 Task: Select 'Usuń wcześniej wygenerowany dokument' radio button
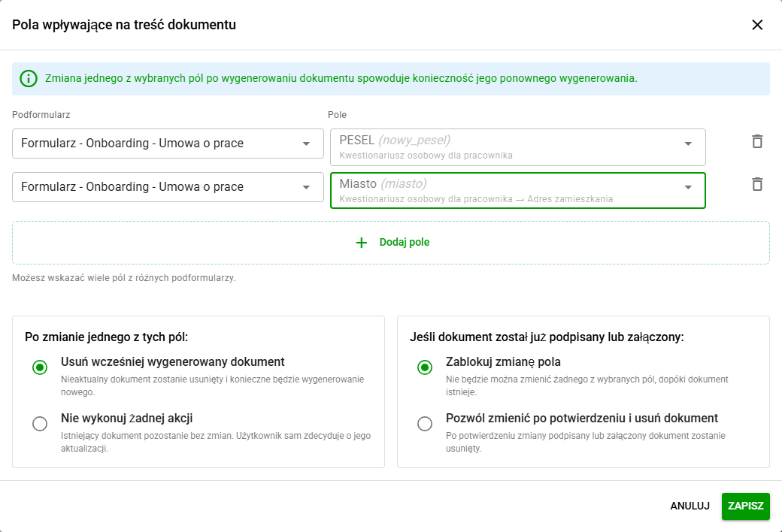click(x=40, y=367)
